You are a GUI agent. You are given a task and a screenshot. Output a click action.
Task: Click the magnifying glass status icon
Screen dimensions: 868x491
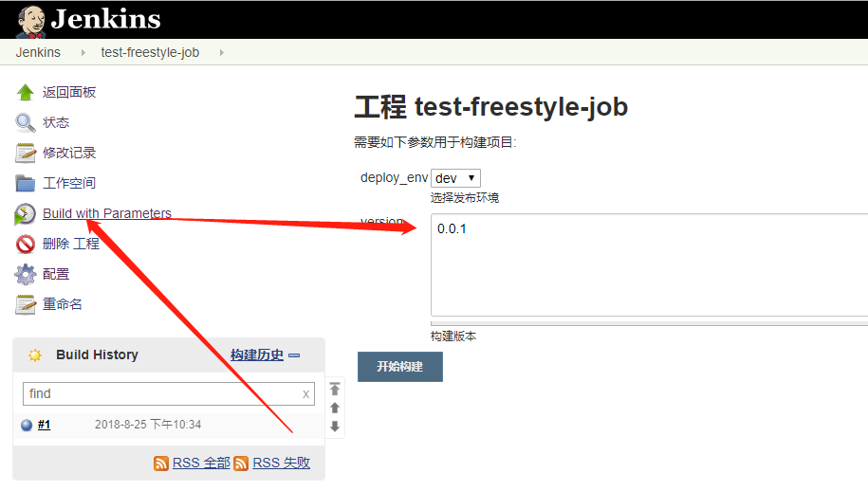click(26, 122)
